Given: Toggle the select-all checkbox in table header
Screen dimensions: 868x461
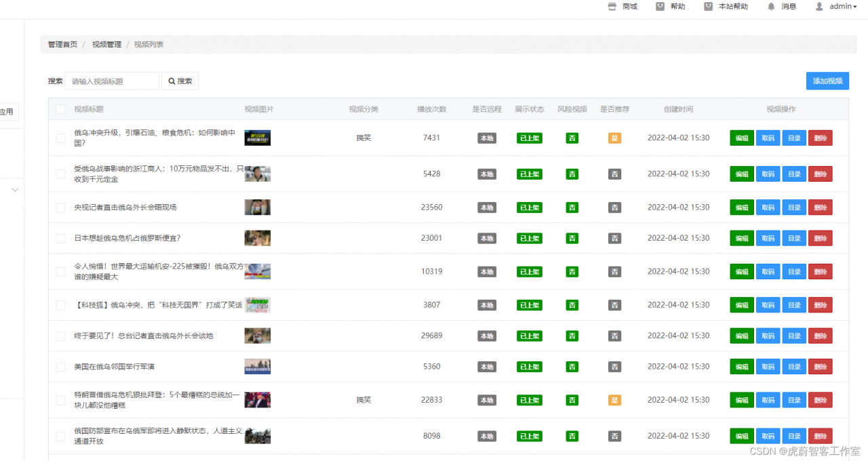Looking at the screenshot, I should tap(61, 109).
